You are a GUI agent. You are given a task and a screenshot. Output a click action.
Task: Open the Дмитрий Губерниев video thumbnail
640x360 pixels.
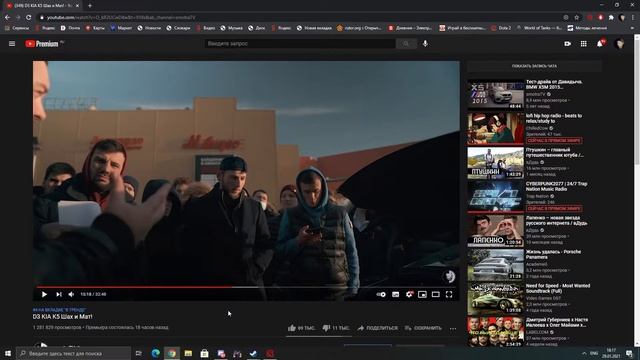click(x=496, y=332)
